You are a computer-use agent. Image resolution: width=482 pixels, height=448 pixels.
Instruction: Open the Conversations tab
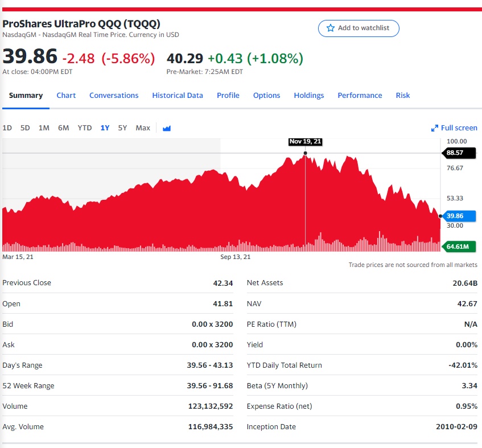(114, 95)
